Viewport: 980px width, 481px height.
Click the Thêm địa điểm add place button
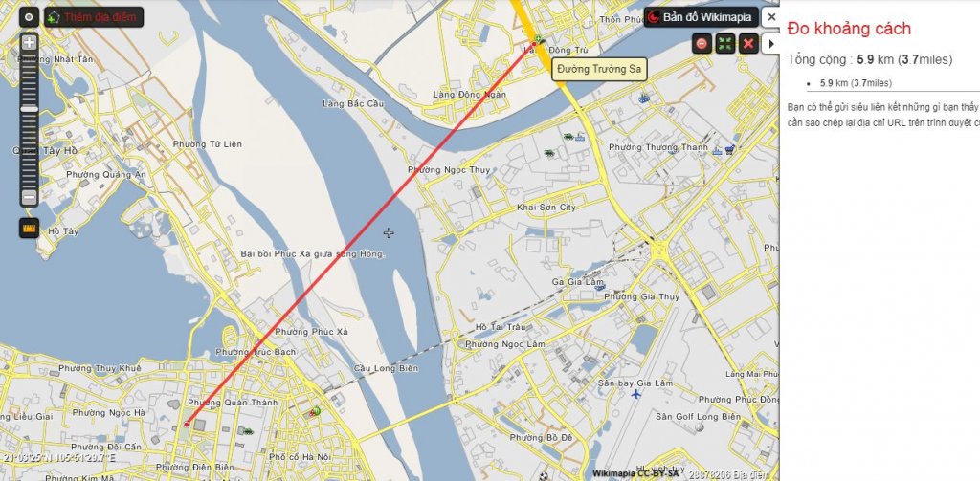pos(93,17)
